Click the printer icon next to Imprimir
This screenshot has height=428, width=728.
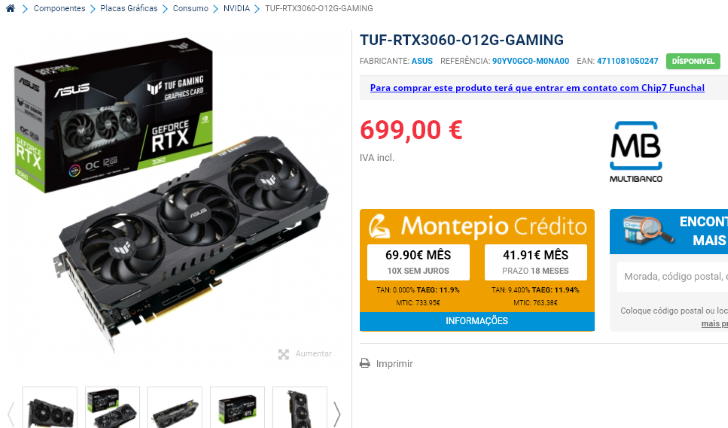pyautogui.click(x=365, y=363)
